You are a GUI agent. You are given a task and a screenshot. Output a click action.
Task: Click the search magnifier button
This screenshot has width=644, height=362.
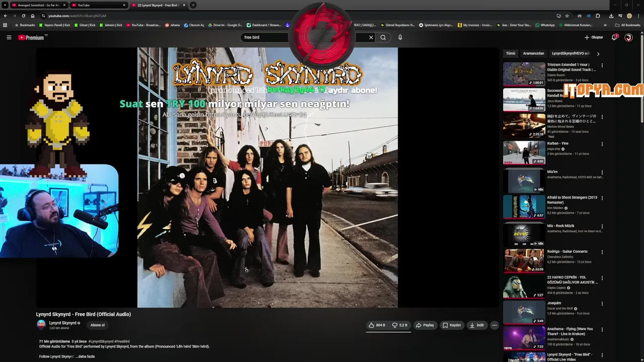383,37
